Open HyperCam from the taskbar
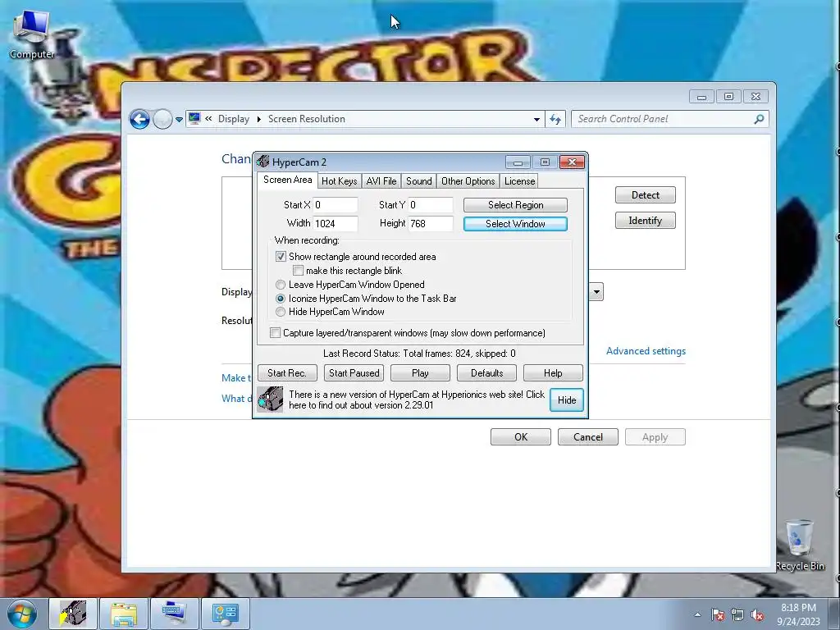Screen dimensions: 840x630 [x=73, y=614]
